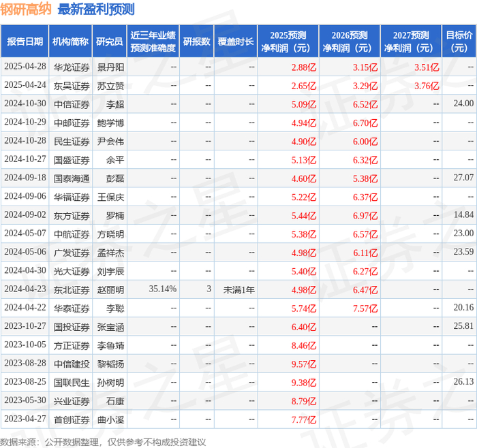The image size is (477, 448).
Task: Click the 国联民生 institution cell
Action: point(72,383)
